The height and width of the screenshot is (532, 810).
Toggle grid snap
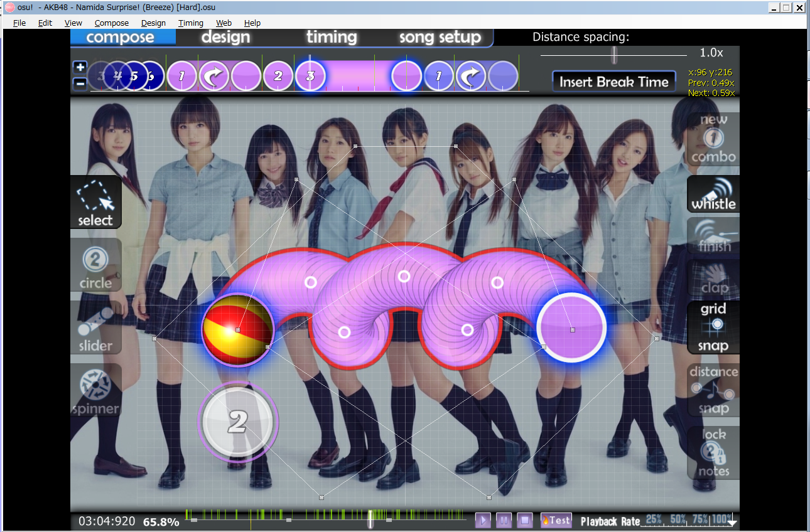click(x=713, y=327)
